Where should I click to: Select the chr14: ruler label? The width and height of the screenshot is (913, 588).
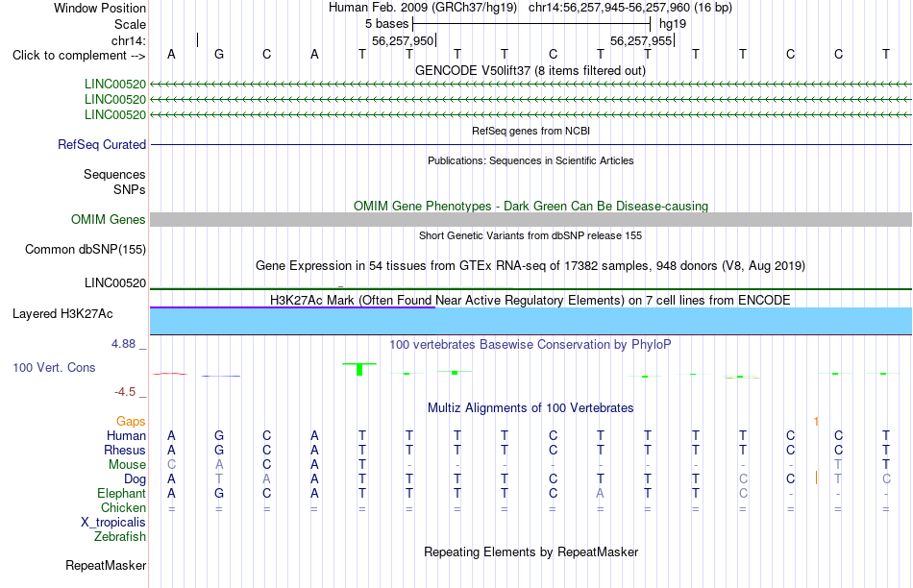click(x=128, y=40)
